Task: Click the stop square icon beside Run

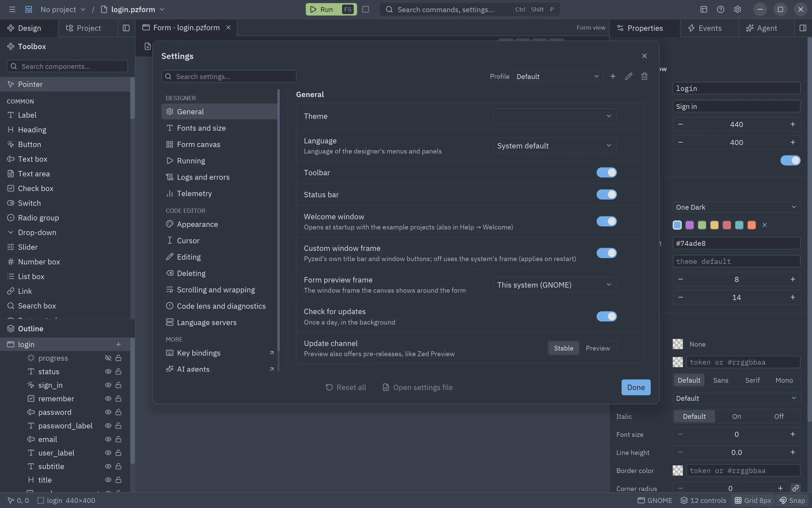Action: (366, 9)
